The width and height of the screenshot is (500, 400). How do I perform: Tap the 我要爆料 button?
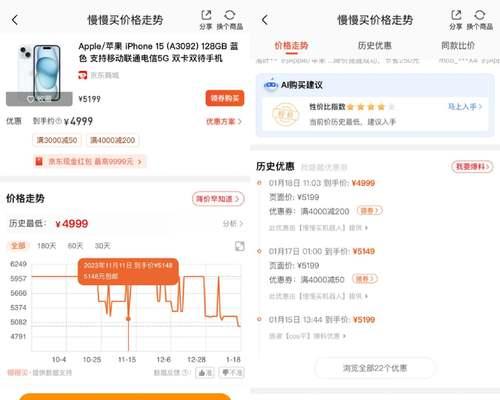pos(472,166)
